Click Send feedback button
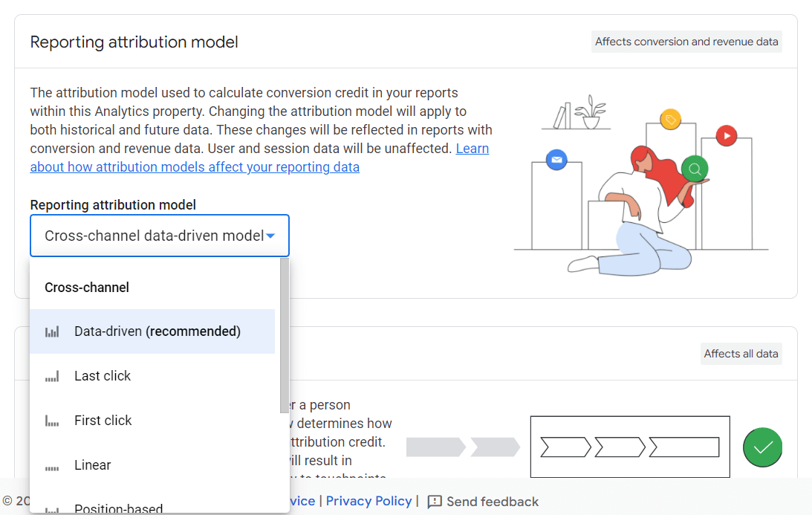This screenshot has width=812, height=515. tap(483, 502)
